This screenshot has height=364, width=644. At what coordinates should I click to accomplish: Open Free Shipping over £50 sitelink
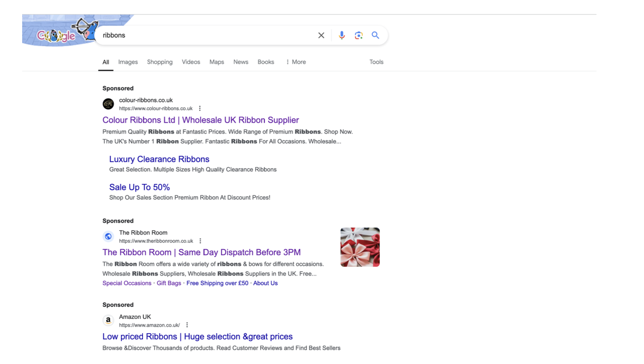pos(217,283)
